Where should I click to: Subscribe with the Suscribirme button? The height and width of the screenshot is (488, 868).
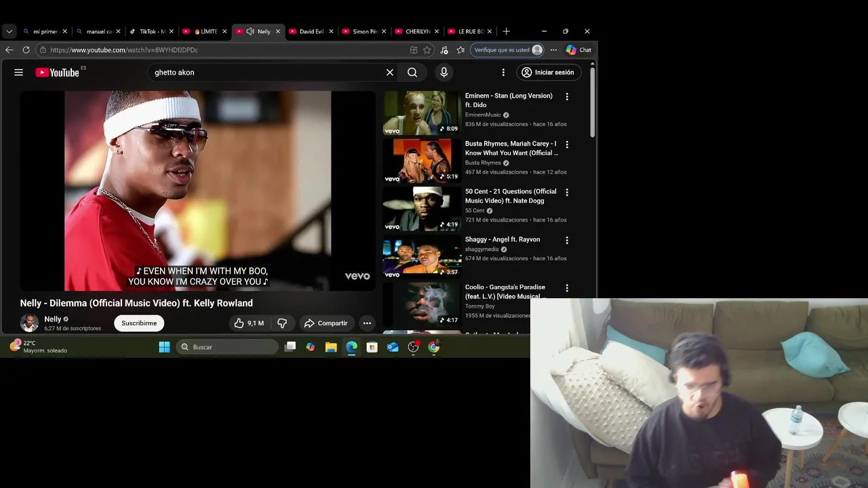point(139,323)
